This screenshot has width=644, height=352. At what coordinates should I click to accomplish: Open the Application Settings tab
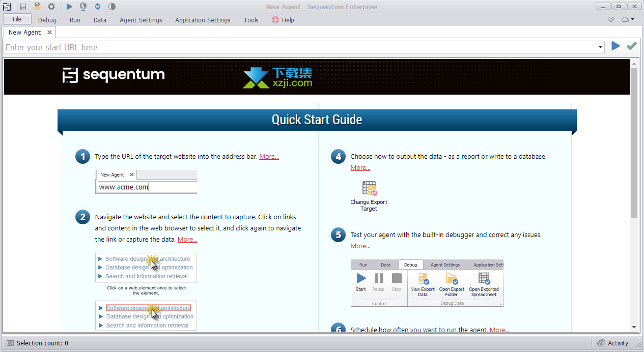pos(203,20)
